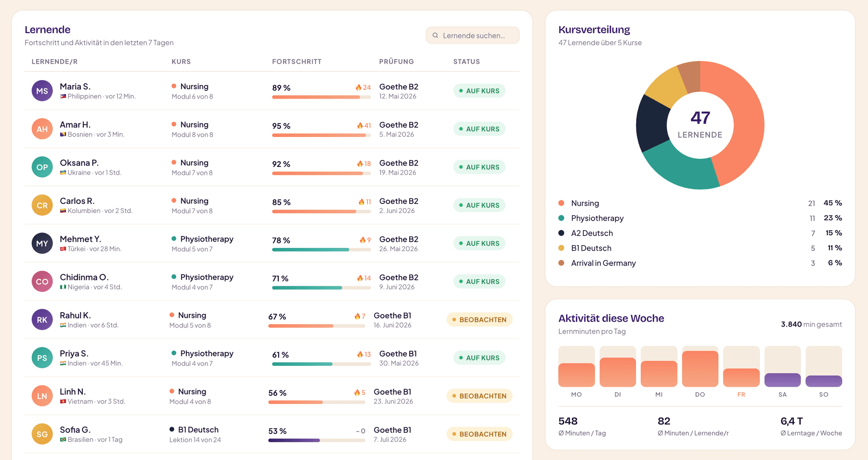Click Priya S. streak flame icon 13
The image size is (868, 460).
(360, 354)
